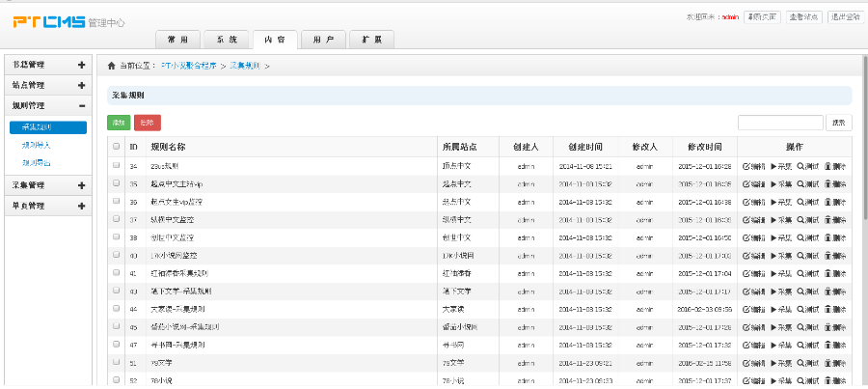
Task: Test rule ID 44 via magnifier icon
Action: pos(800,309)
